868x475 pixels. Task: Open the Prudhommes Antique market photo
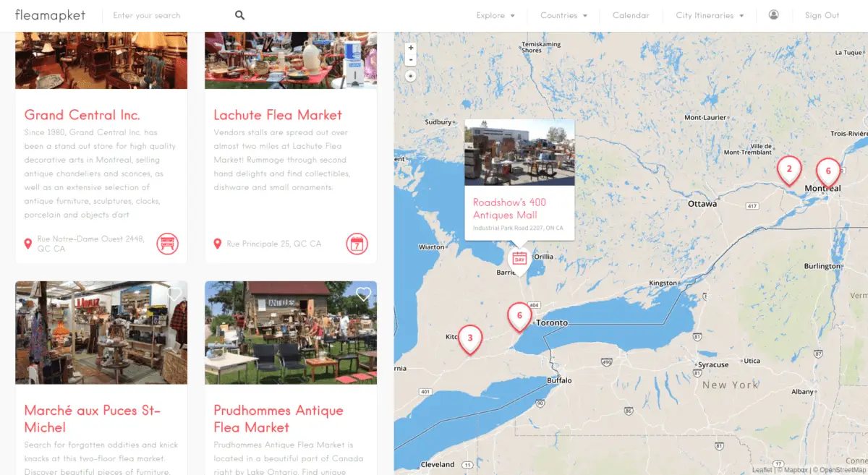coord(291,333)
